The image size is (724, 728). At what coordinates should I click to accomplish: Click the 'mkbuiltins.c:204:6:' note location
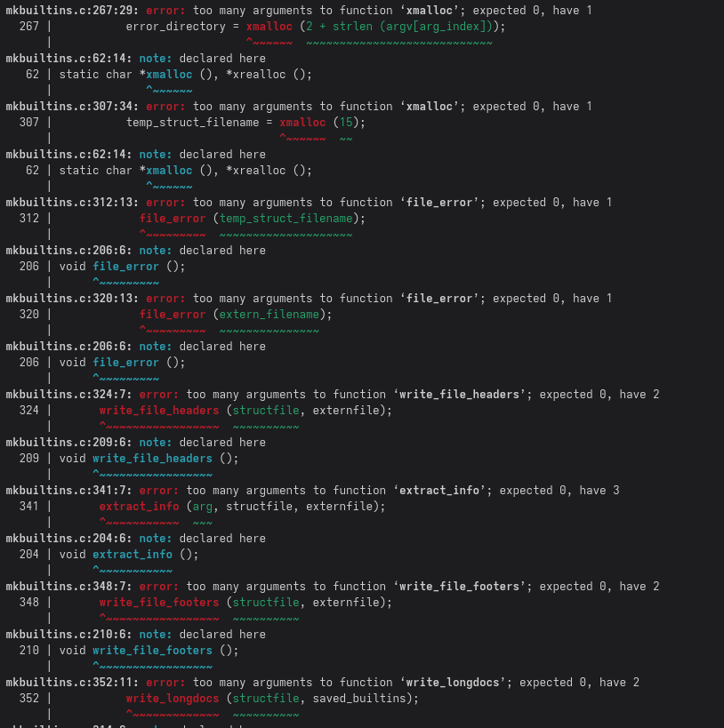pyautogui.click(x=68, y=539)
